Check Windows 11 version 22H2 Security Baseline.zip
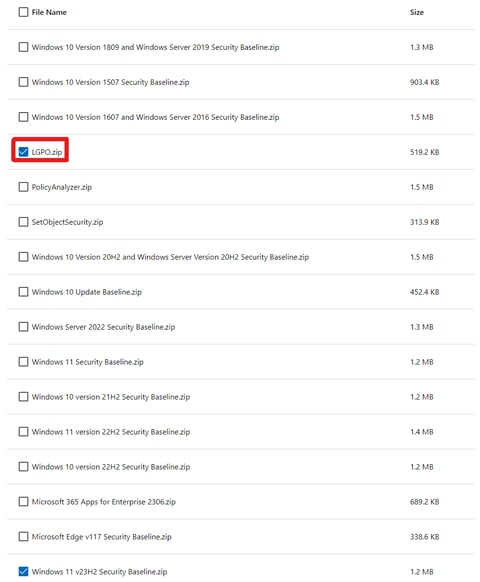Screen dimensions: 480x582 pyautogui.click(x=23, y=432)
